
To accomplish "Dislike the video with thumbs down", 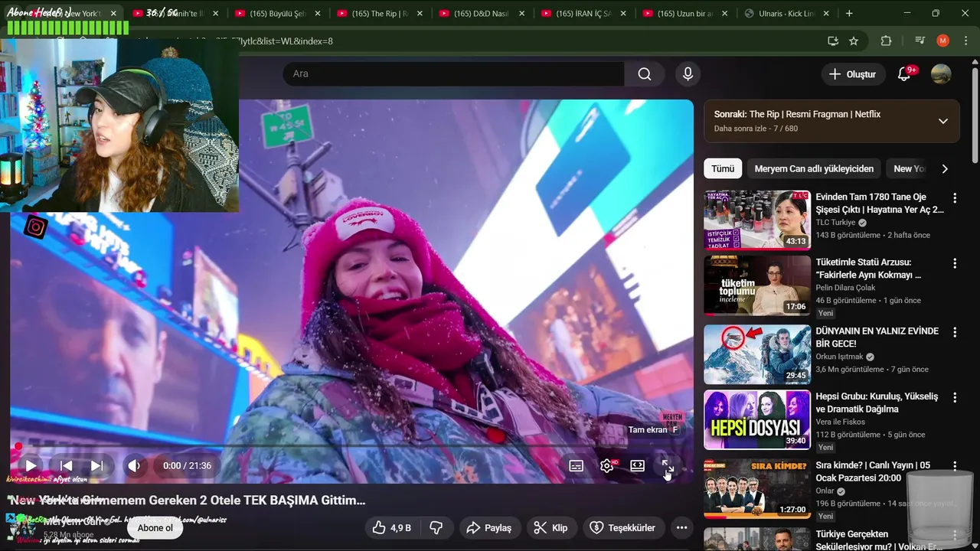I will [436, 528].
